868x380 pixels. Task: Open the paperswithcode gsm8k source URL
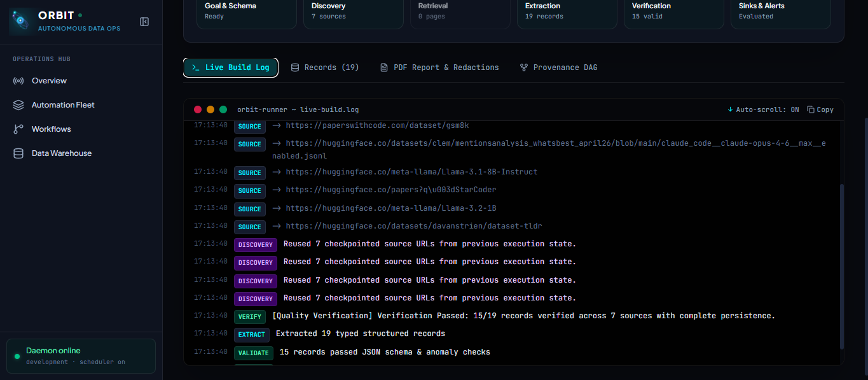pyautogui.click(x=377, y=125)
